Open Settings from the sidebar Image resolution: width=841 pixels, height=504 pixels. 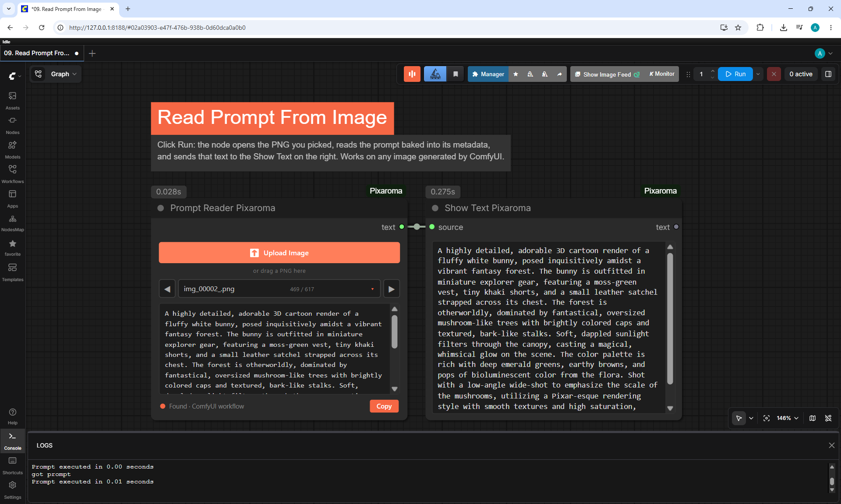point(12,490)
